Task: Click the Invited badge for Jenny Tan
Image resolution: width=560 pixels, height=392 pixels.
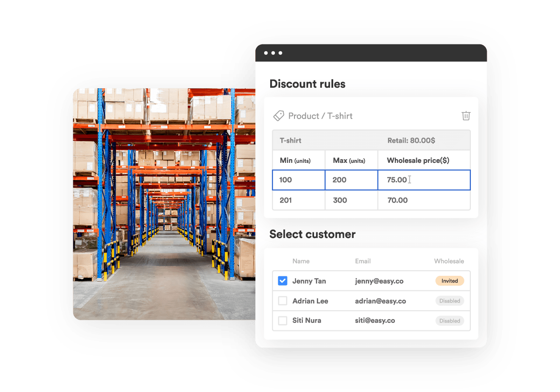Action: (x=450, y=281)
